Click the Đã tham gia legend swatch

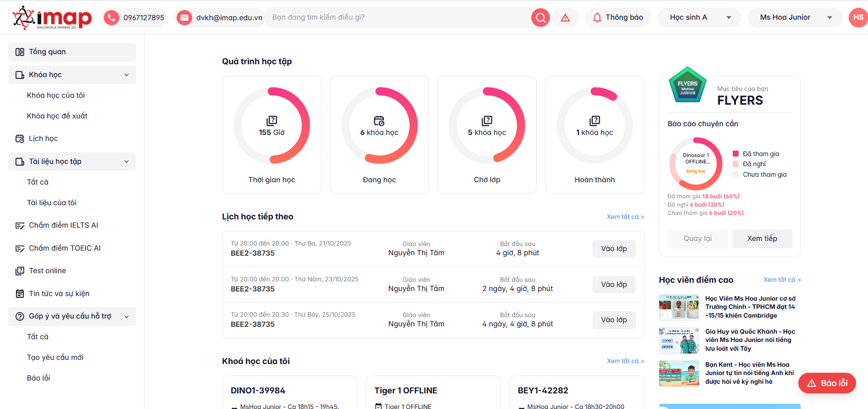coord(735,154)
